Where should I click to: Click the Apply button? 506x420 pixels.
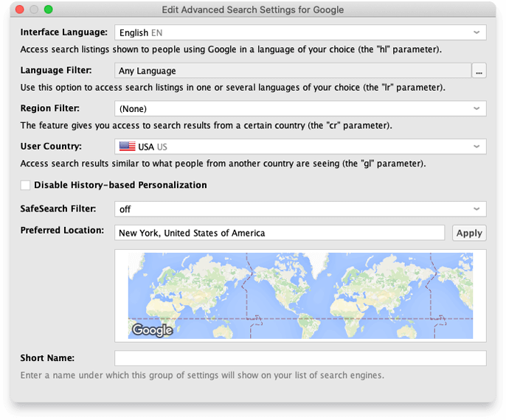point(469,233)
